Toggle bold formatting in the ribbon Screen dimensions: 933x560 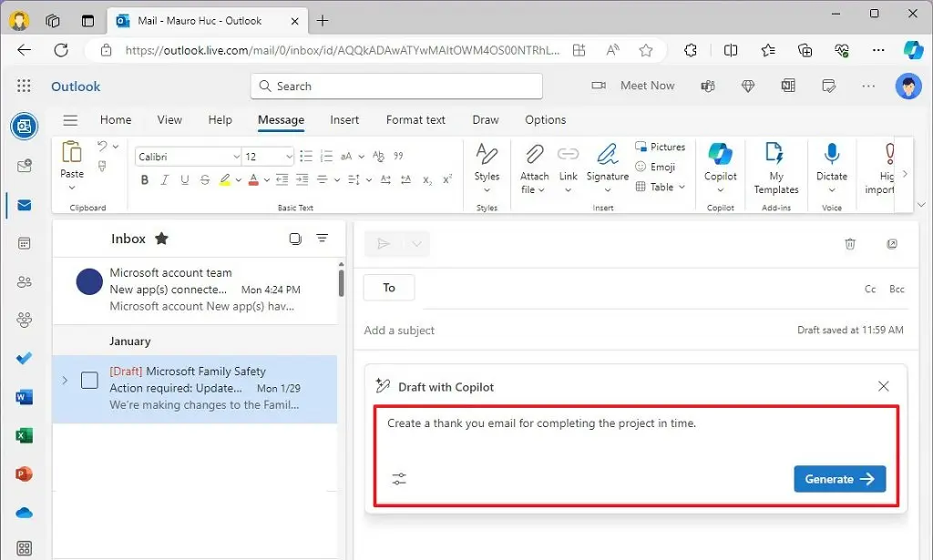click(144, 179)
